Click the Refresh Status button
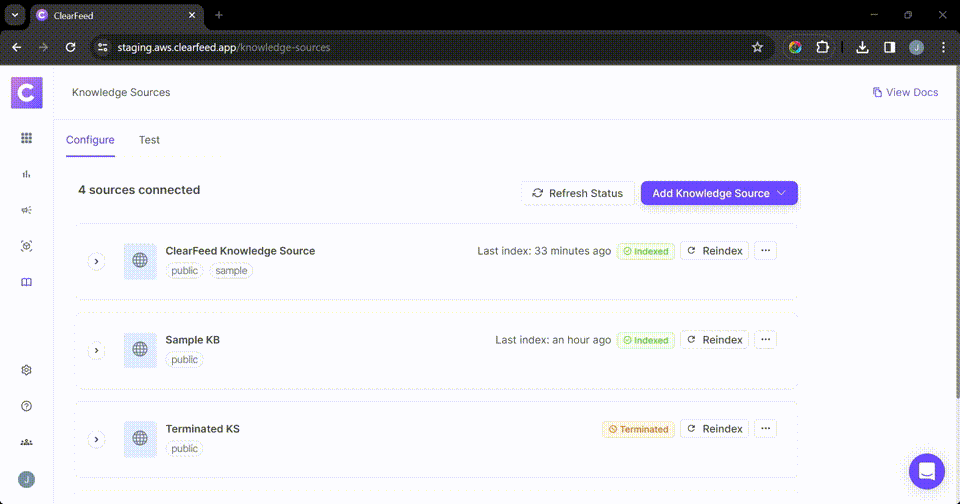Viewport: 960px width, 504px height. (x=577, y=193)
